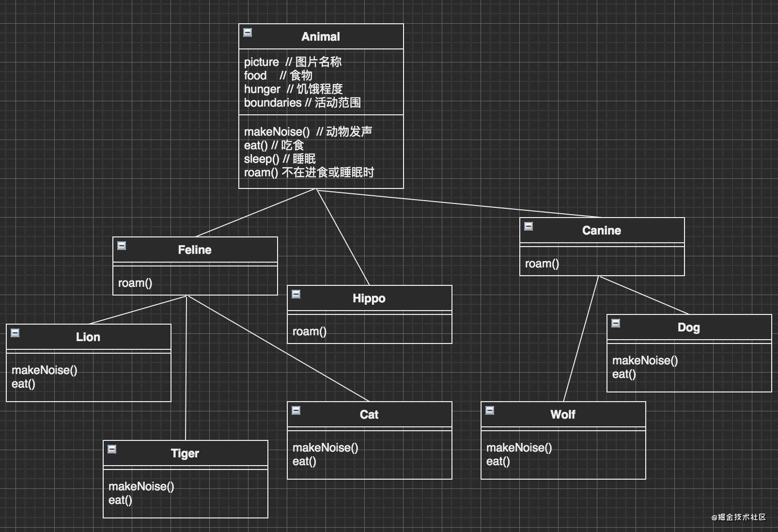This screenshot has height=532, width=778.
Task: Select the Tiger class title
Action: tap(185, 454)
